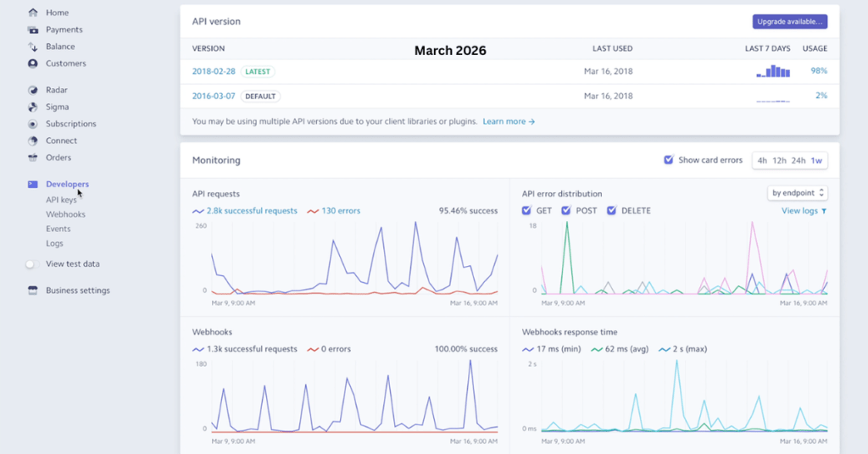Open Business settings storefront icon
Viewport: 868px width, 454px height.
coord(33,291)
